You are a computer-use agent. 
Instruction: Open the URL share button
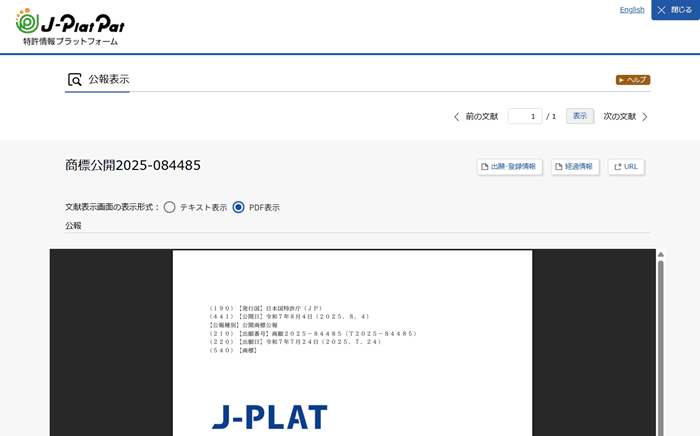tap(626, 167)
